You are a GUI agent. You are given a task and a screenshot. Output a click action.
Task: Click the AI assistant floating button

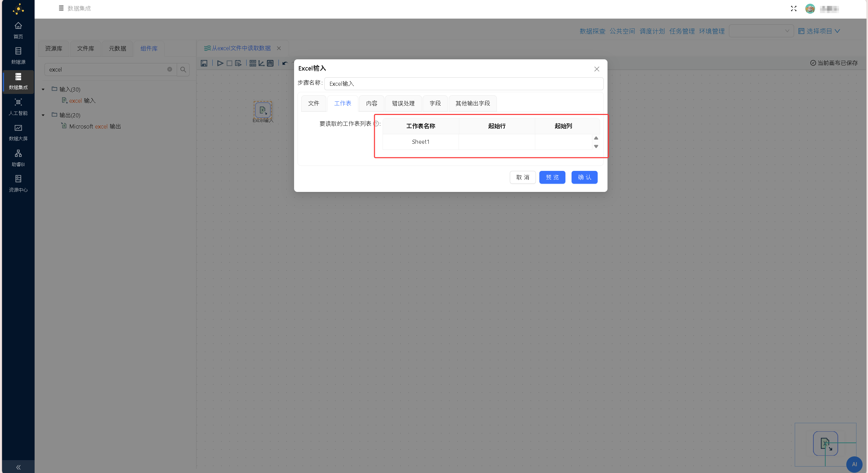pyautogui.click(x=854, y=464)
